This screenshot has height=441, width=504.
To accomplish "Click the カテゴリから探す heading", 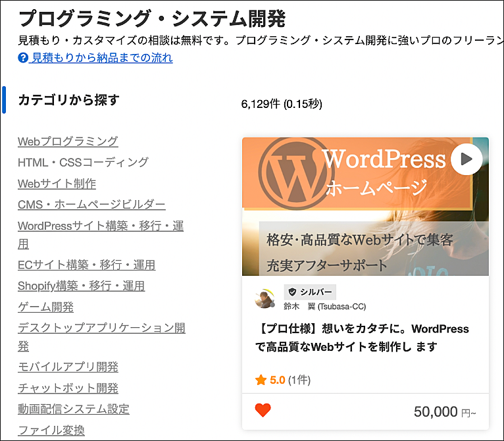I will point(69,100).
